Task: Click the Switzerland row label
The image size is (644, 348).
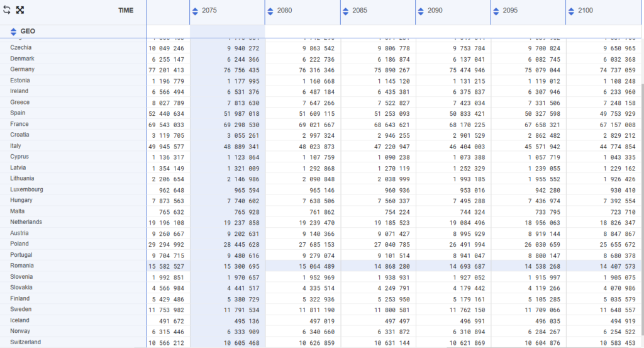Action: (26, 342)
